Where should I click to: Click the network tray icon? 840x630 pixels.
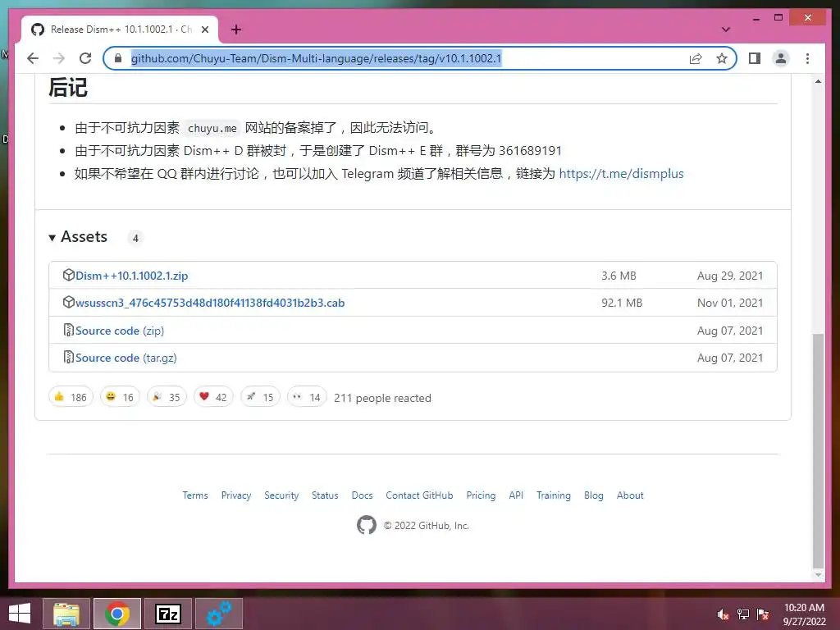(x=743, y=614)
